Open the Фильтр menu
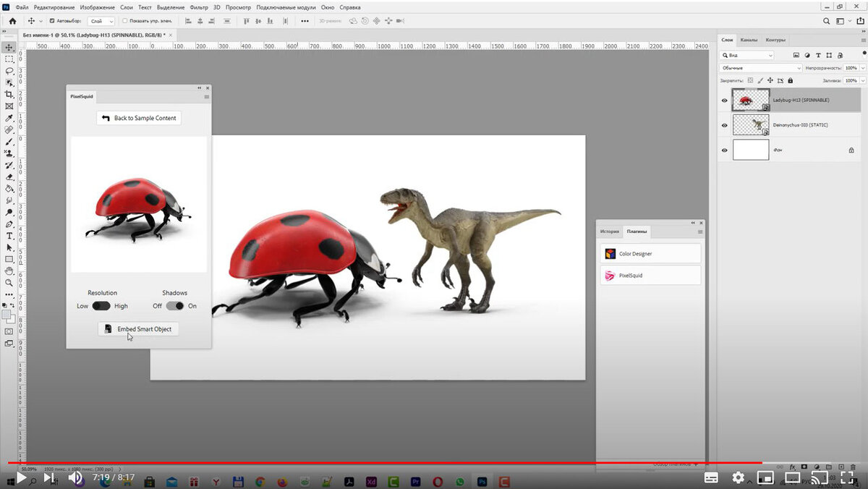This screenshot has height=489, width=868. coord(198,7)
